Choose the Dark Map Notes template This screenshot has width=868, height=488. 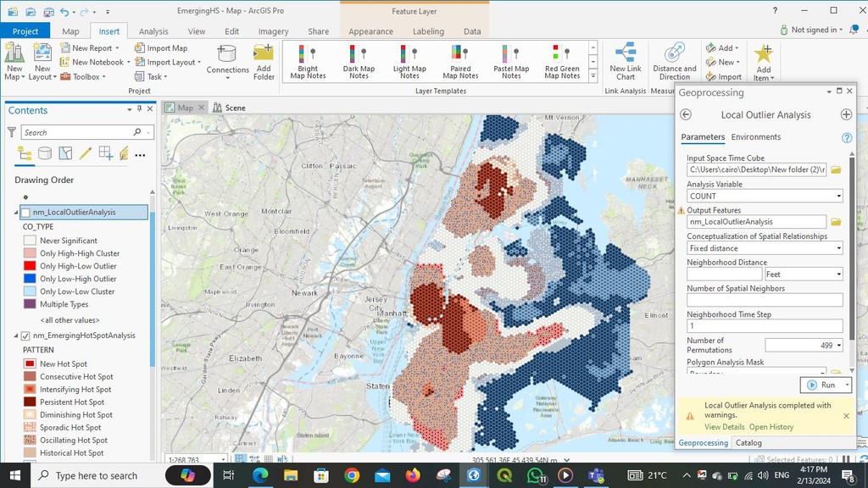click(359, 61)
